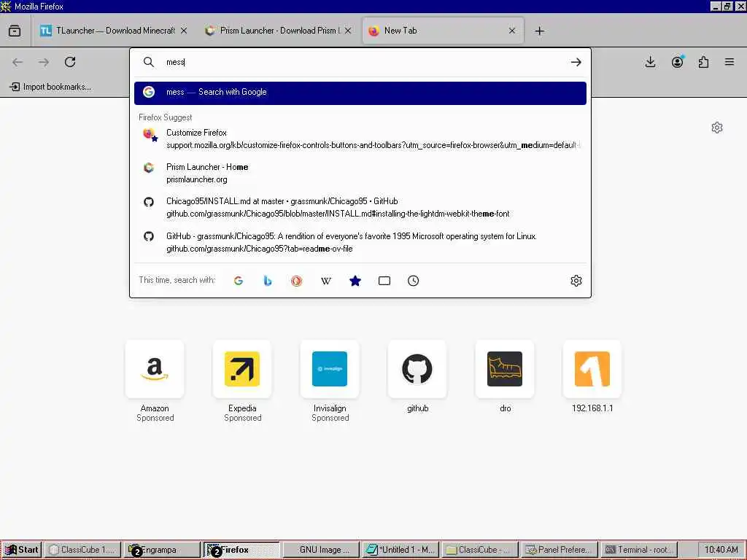The image size is (747, 560).
Task: Select 'mess — Search with Google' suggestion
Action: (360, 93)
